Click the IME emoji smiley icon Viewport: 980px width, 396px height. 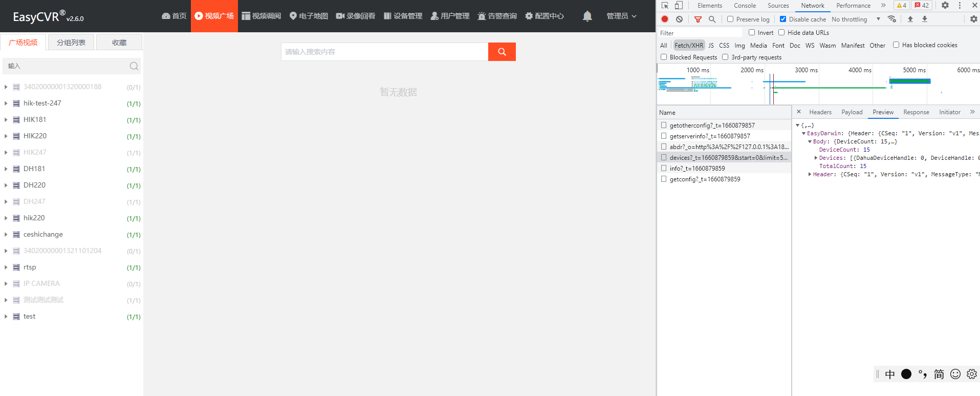click(955, 374)
